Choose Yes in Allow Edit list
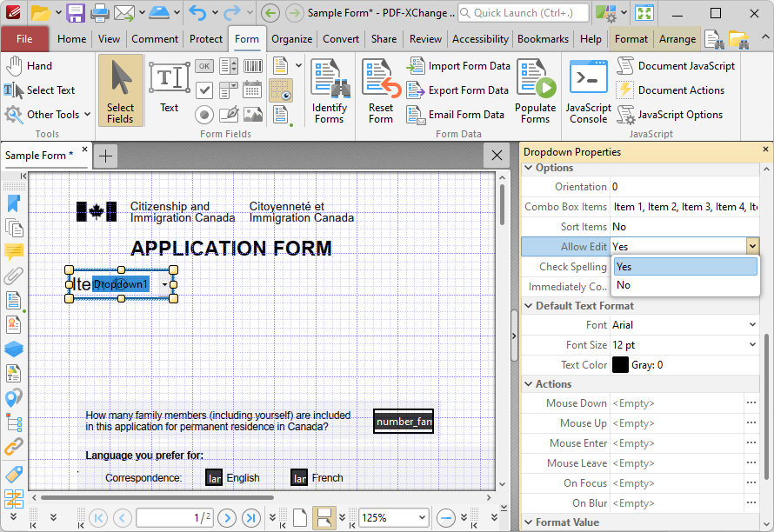This screenshot has height=532, width=774. click(685, 267)
